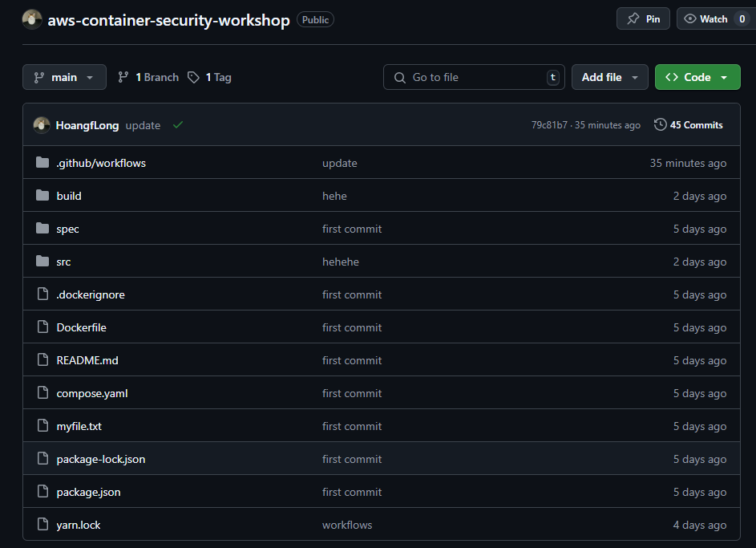Image resolution: width=756 pixels, height=548 pixels.
Task: Click the repository owner avatar beside the title
Action: click(x=32, y=19)
